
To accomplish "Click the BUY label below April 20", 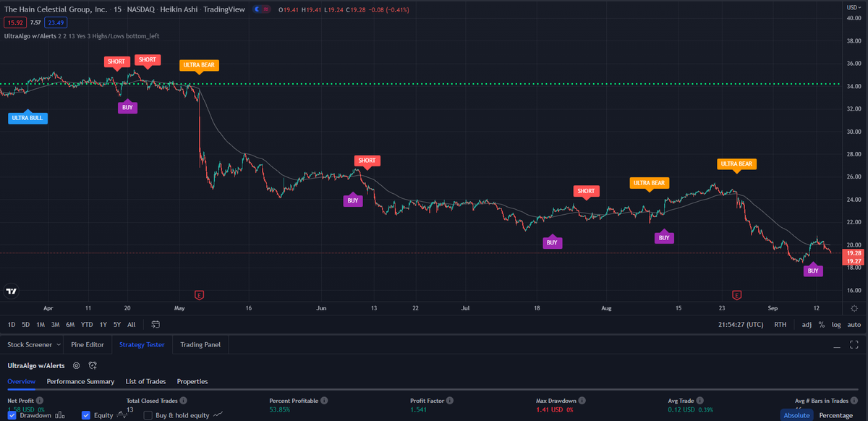I will coord(127,107).
